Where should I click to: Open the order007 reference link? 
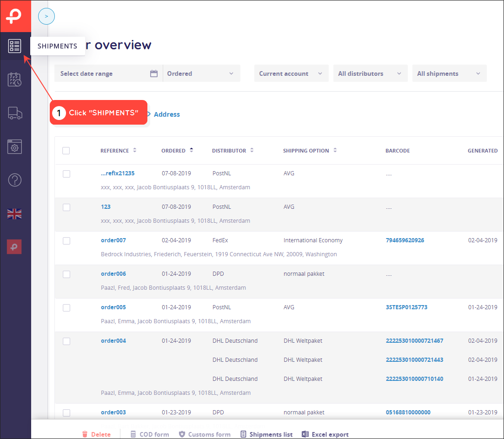pos(113,240)
